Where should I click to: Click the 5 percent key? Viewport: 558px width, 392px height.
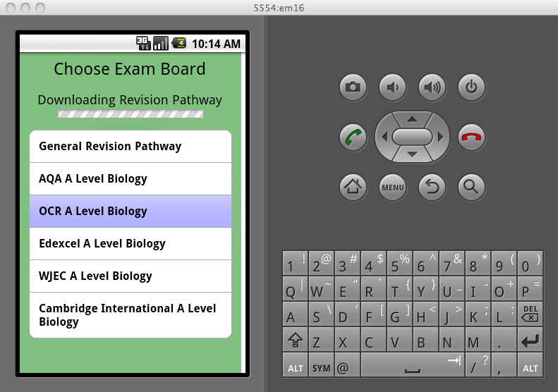[x=400, y=263]
